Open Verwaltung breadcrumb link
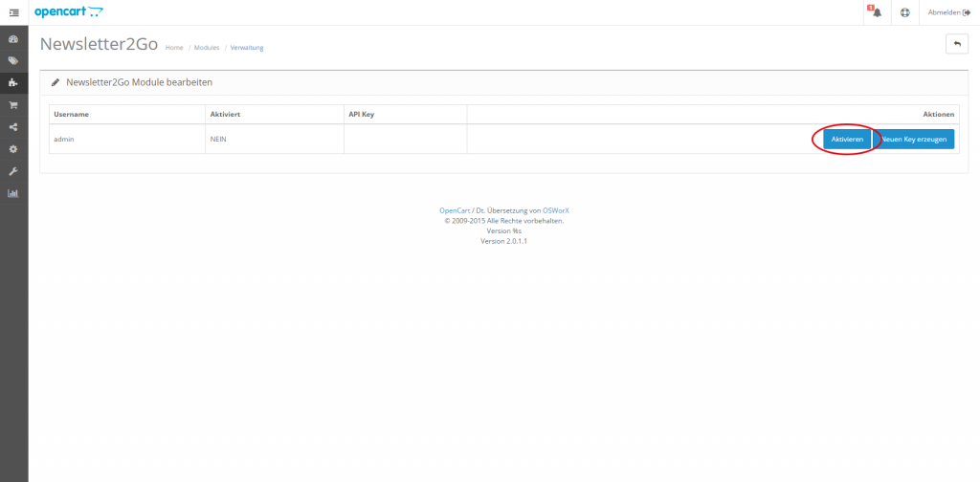980x482 pixels. click(247, 48)
